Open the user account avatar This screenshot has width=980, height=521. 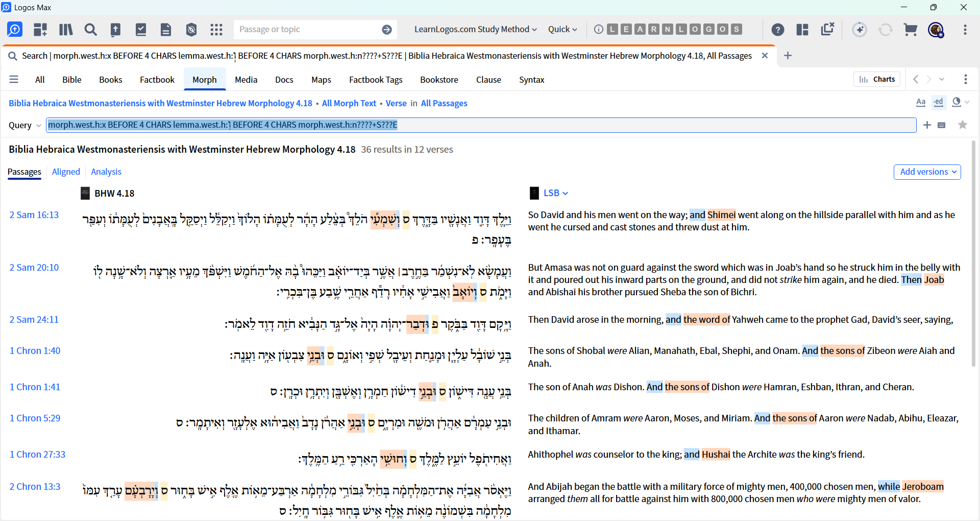point(936,30)
